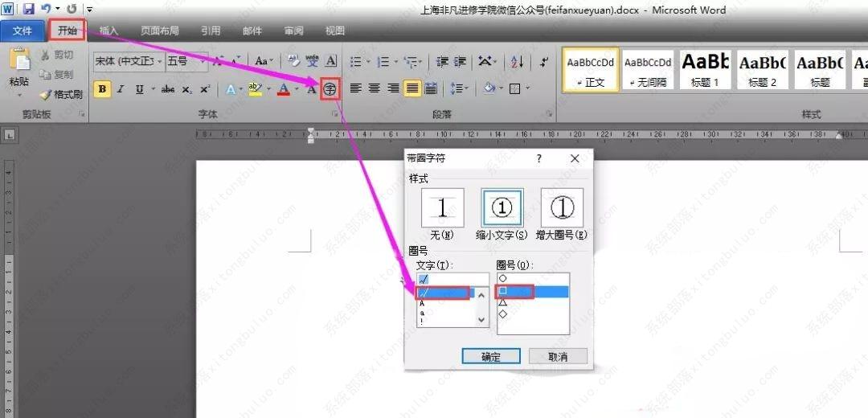
Task: Click the align right icon
Action: tap(393, 88)
